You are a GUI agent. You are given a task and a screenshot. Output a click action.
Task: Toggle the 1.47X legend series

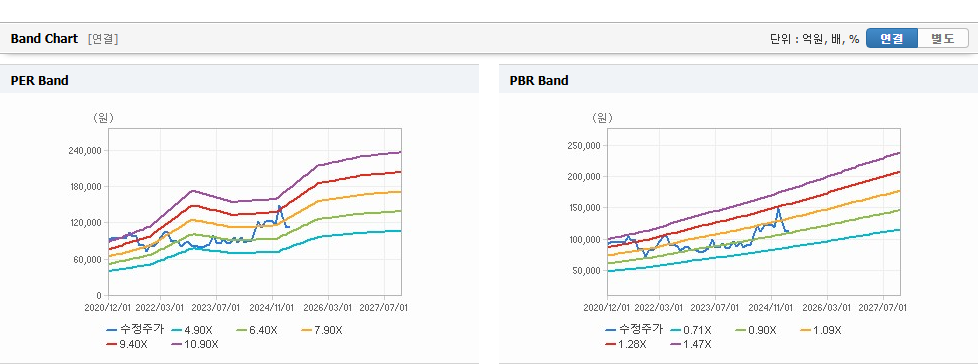691,344
